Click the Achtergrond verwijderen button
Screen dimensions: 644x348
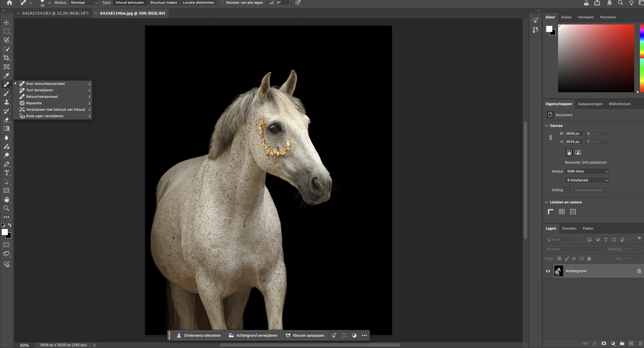click(x=253, y=335)
